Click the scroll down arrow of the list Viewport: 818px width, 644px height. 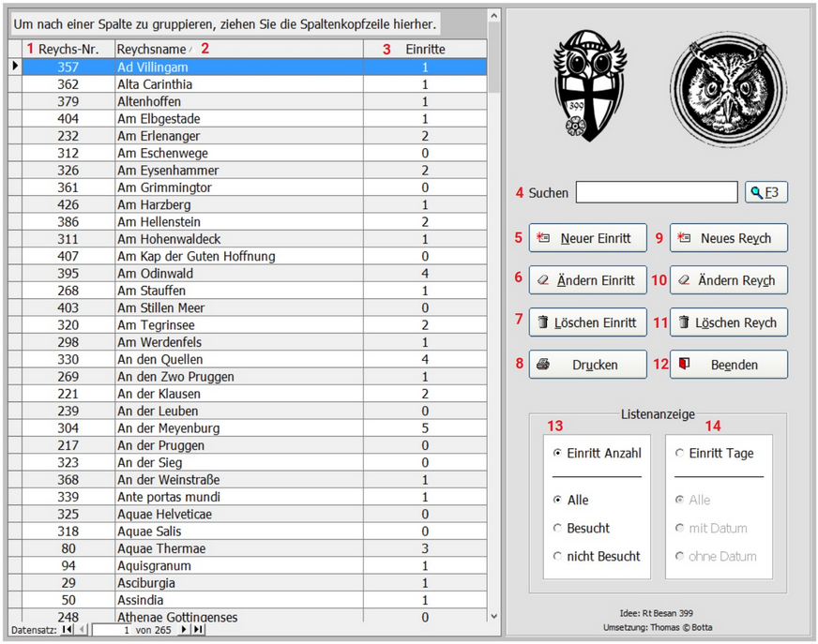click(x=494, y=616)
